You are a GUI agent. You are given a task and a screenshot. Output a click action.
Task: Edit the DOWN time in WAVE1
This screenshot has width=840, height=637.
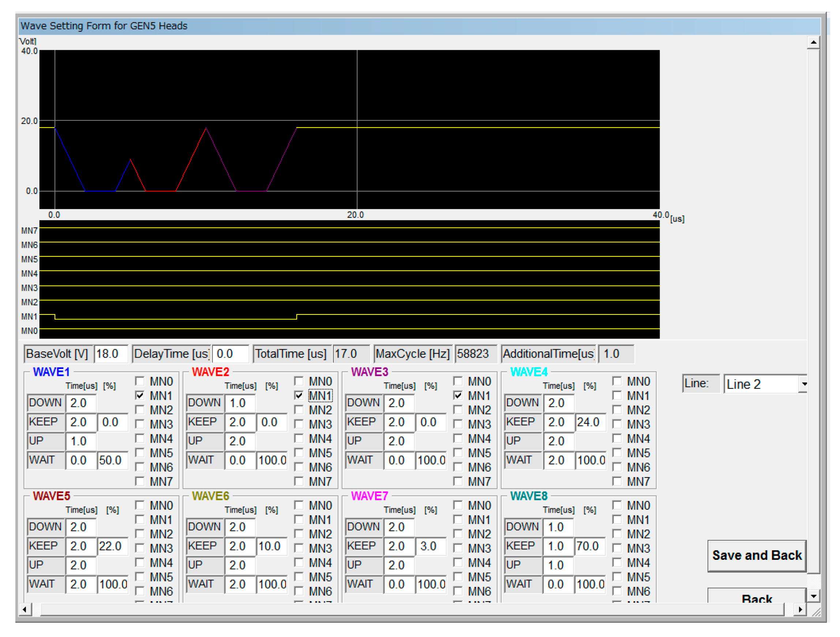(x=81, y=403)
